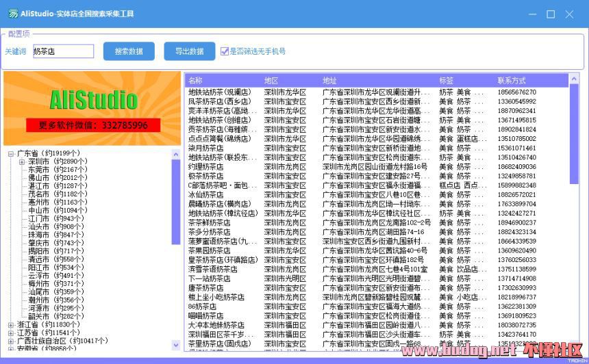Expand the 浙江省 province node

click(11, 325)
